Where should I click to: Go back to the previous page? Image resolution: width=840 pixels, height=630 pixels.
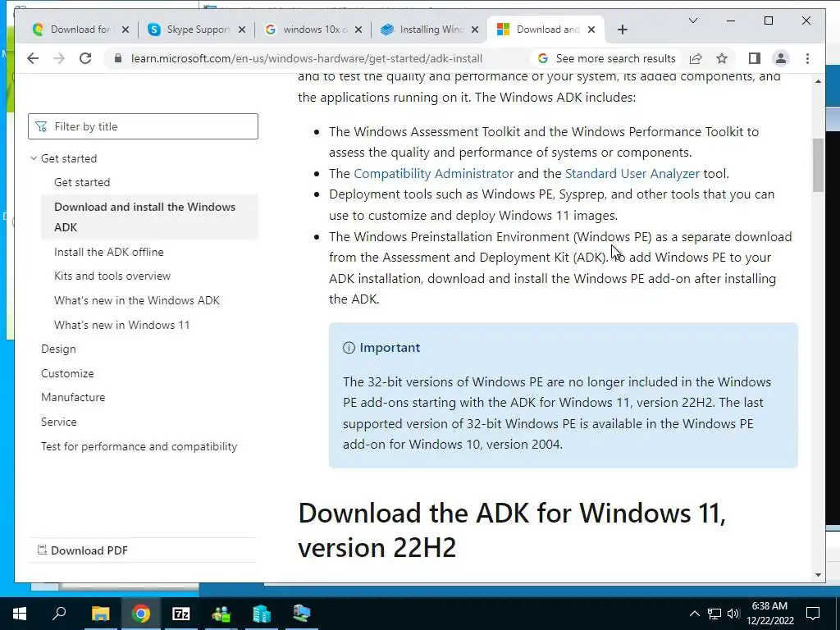pyautogui.click(x=33, y=58)
